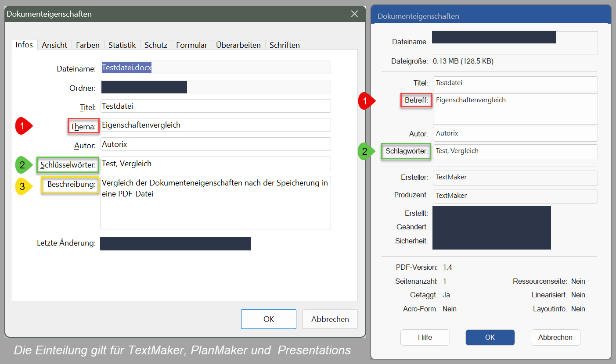Confirm left dialog with OK button

269,319
